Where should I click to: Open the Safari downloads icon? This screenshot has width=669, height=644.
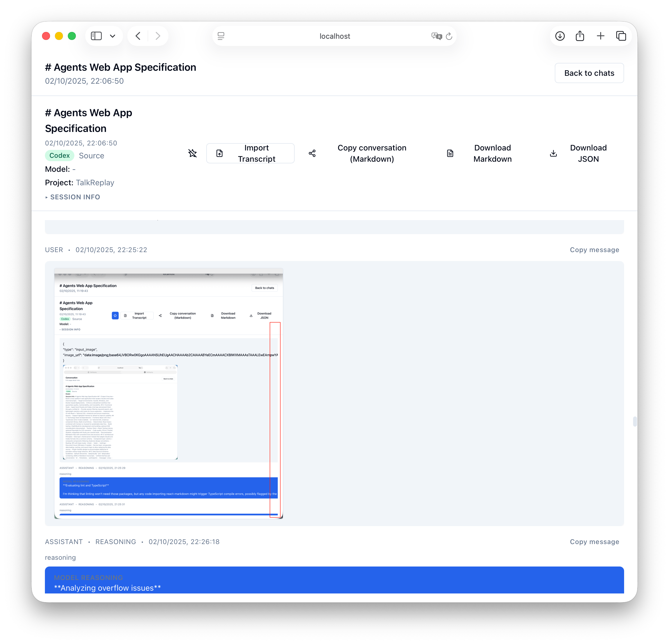(560, 36)
